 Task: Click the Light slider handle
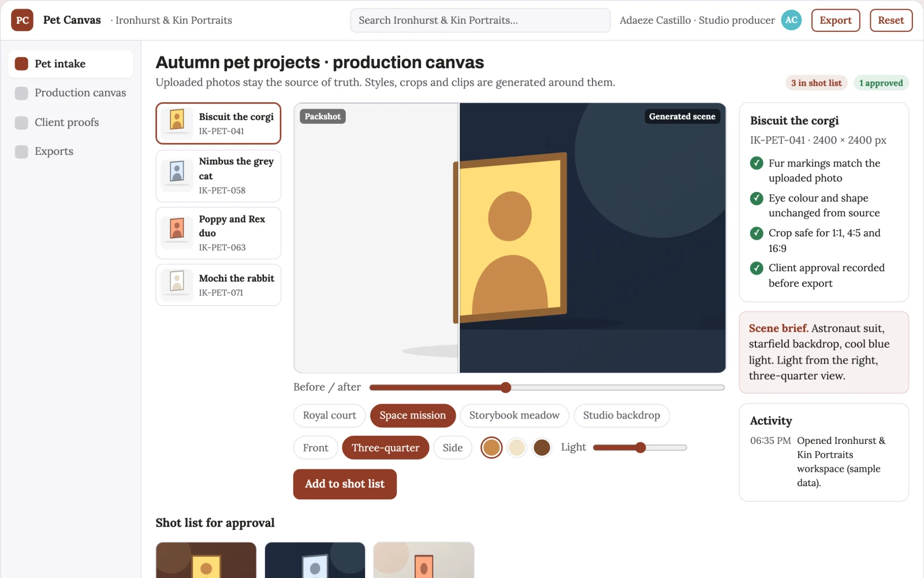pyautogui.click(x=640, y=447)
